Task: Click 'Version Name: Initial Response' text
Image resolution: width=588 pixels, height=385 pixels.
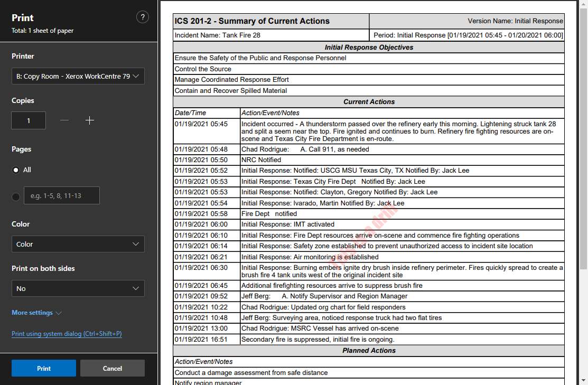Action: pyautogui.click(x=515, y=21)
